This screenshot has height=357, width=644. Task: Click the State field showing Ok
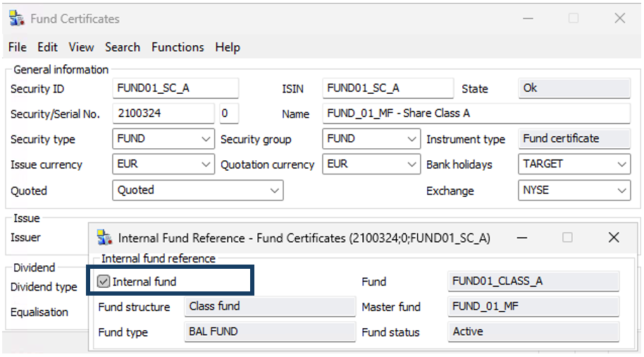tap(574, 88)
